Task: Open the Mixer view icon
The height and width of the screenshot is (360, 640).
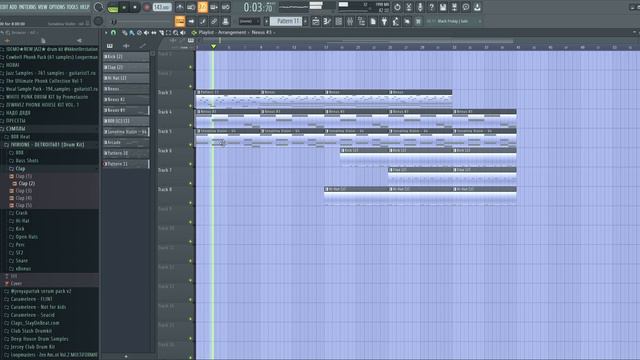Action: point(350,22)
